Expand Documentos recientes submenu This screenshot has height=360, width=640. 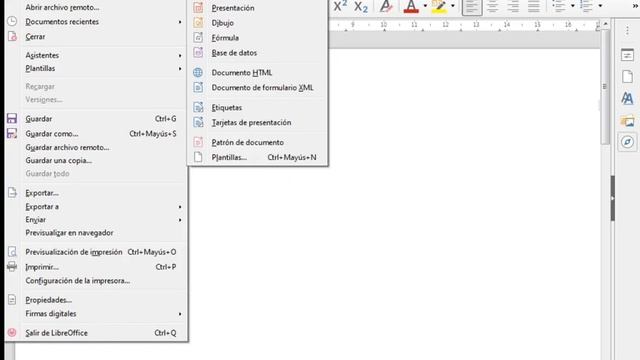[96, 22]
